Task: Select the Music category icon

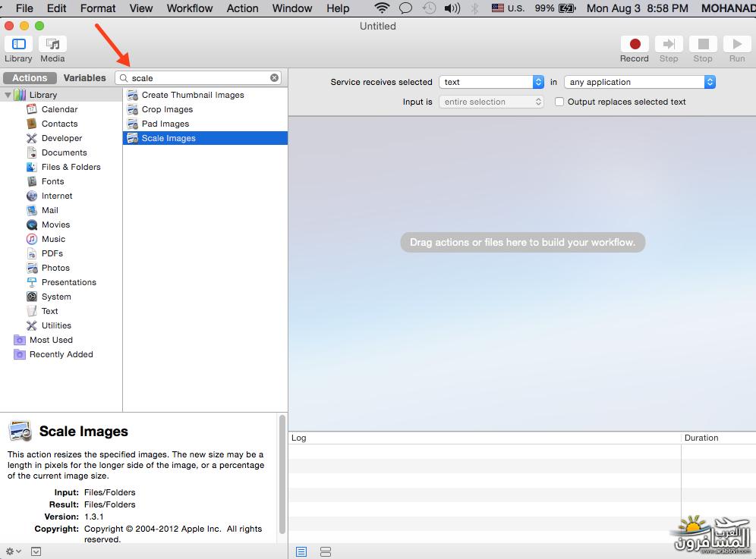Action: tap(32, 239)
